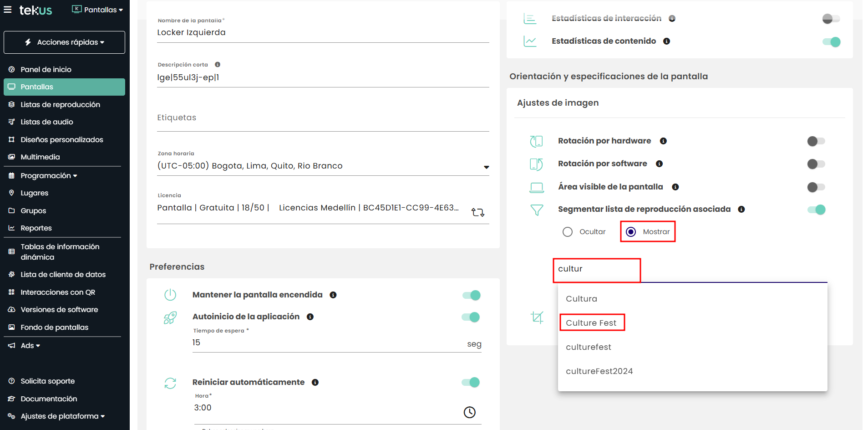The width and height of the screenshot is (868, 430).
Task: Open Solicita soporte link
Action: coord(47,381)
